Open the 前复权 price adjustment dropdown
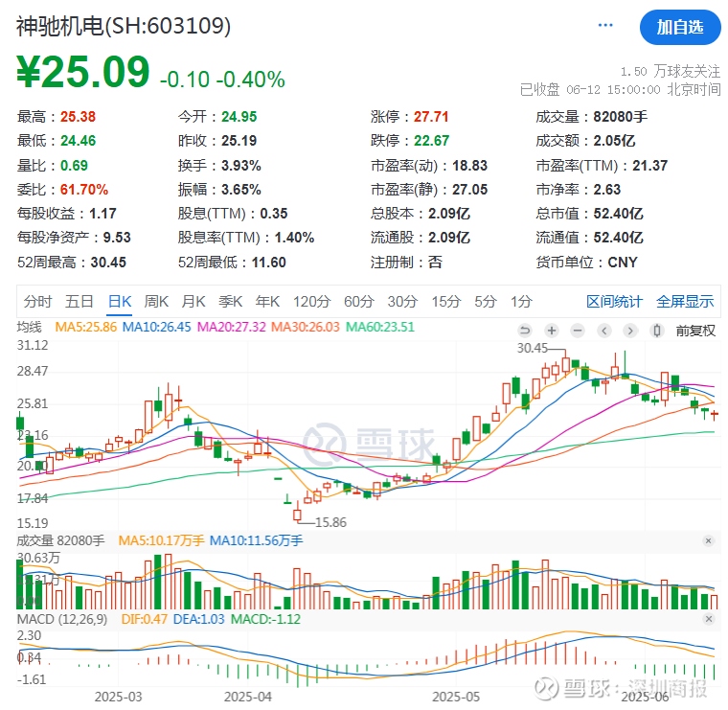 [695, 331]
